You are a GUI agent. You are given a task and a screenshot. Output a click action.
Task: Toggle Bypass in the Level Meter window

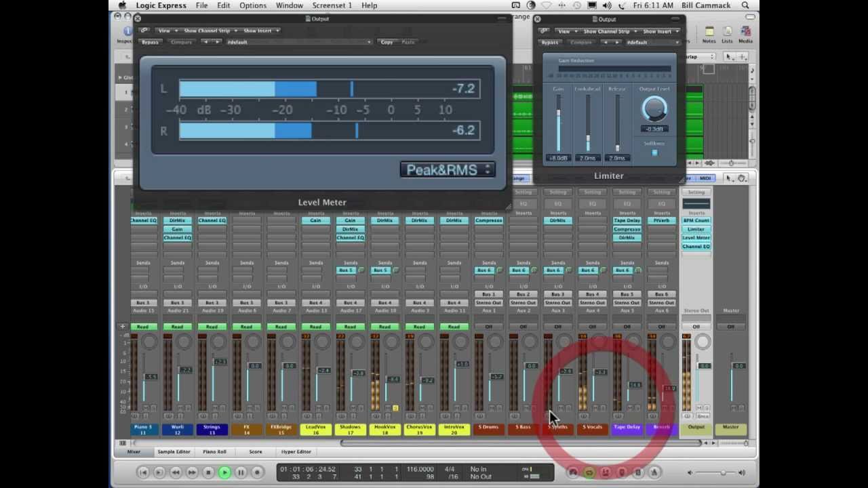coord(150,42)
